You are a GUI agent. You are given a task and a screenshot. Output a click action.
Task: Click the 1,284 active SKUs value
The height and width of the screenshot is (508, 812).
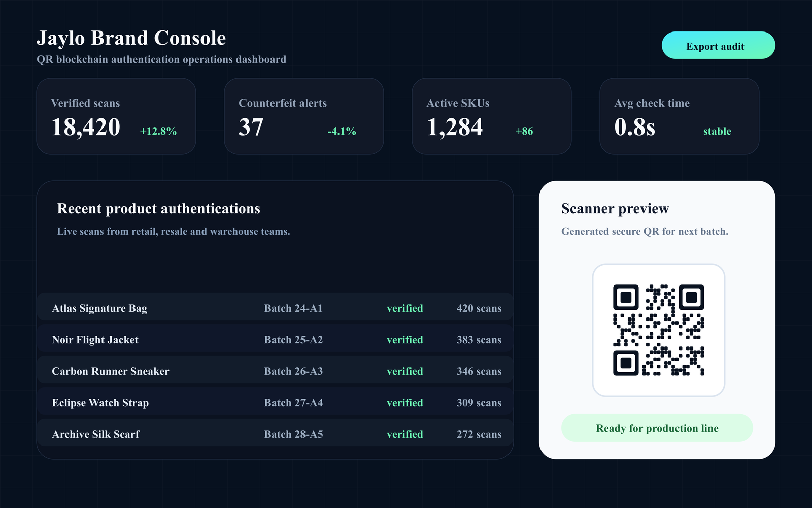(x=455, y=127)
